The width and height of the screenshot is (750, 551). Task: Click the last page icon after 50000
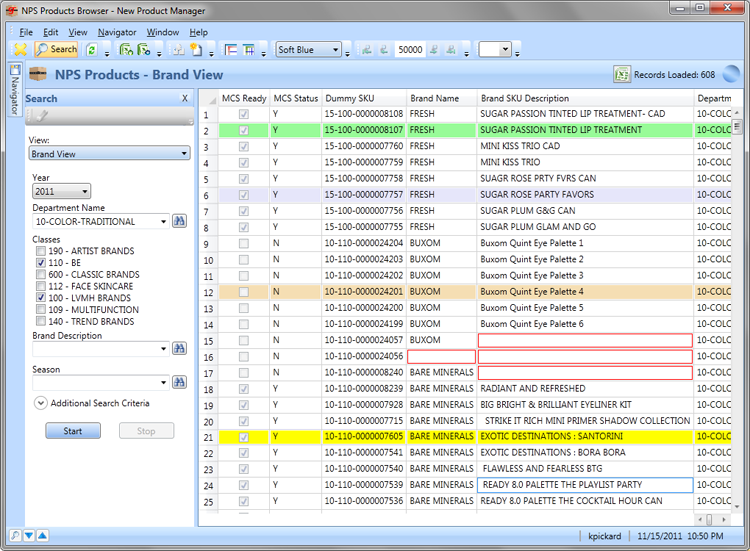(x=451, y=49)
